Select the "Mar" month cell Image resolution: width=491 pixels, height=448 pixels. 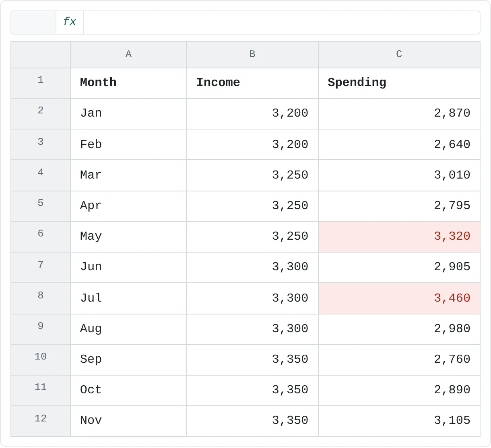pyautogui.click(x=128, y=175)
